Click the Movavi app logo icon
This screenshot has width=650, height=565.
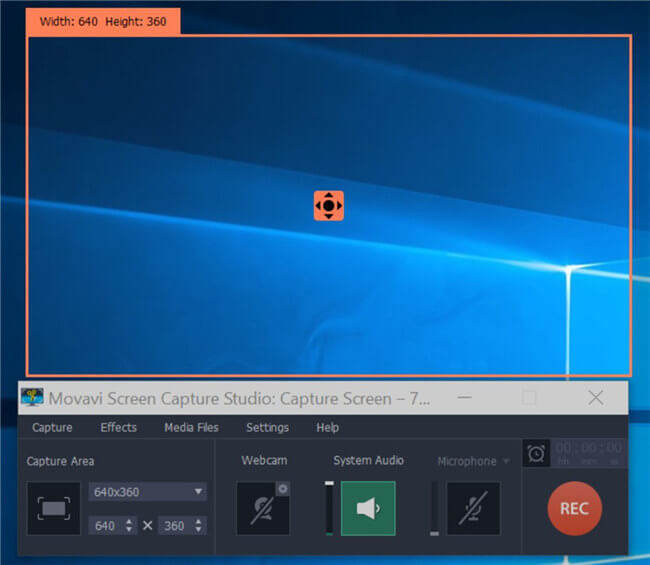click(32, 397)
